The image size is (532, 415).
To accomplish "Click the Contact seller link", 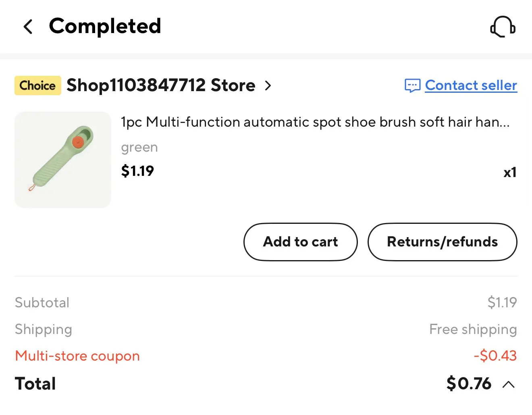I will pos(471,86).
